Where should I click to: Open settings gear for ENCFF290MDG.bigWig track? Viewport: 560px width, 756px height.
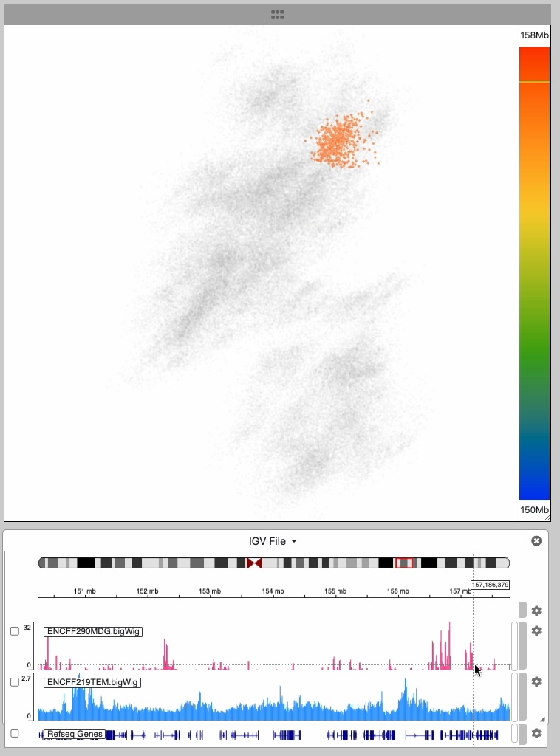coord(536,631)
